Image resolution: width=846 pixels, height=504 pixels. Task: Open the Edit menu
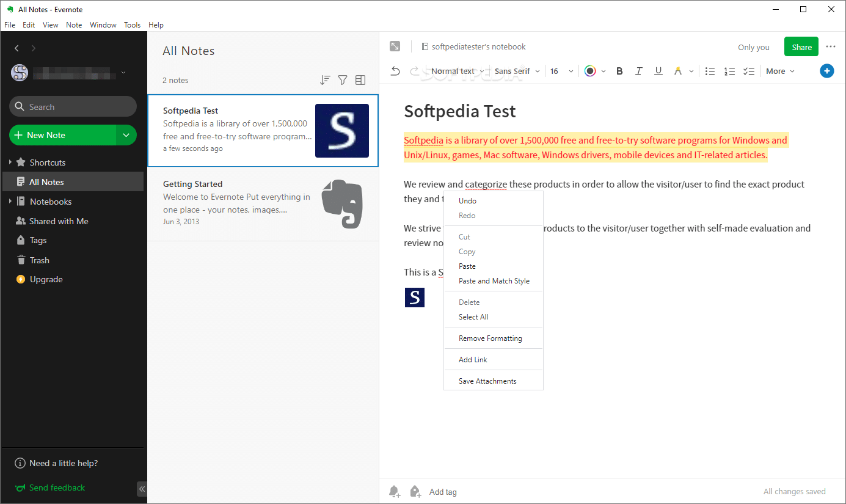point(29,25)
